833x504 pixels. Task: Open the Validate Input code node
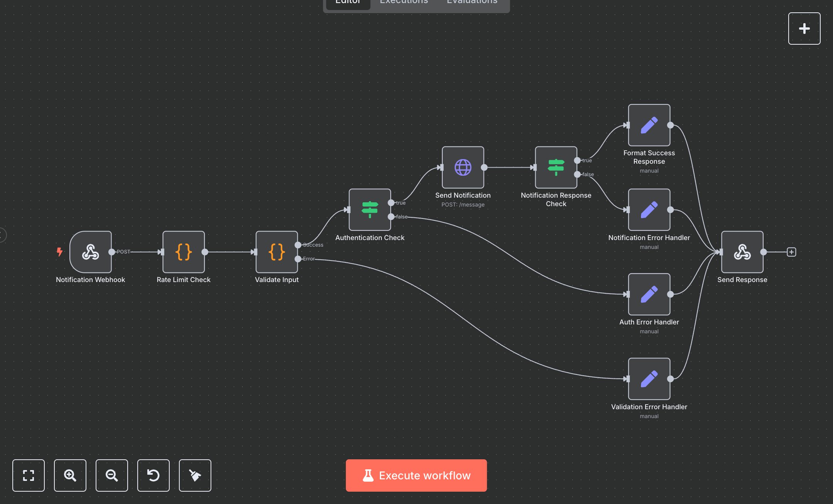tap(276, 252)
